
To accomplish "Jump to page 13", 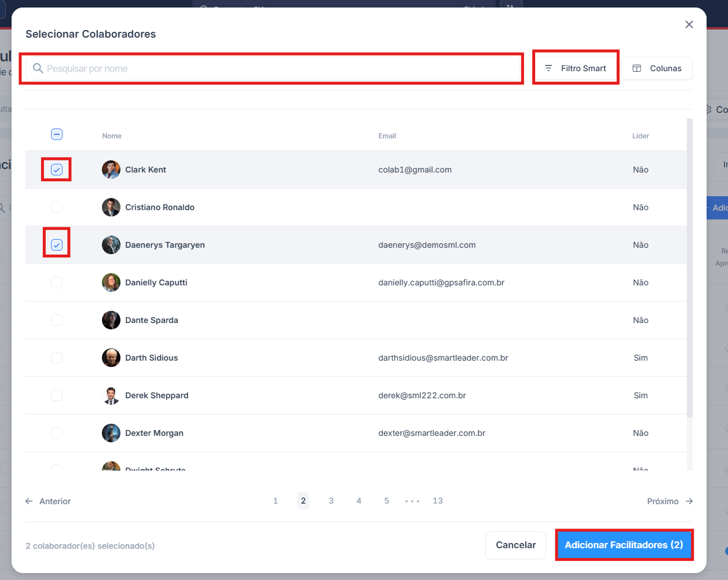I will pos(437,501).
